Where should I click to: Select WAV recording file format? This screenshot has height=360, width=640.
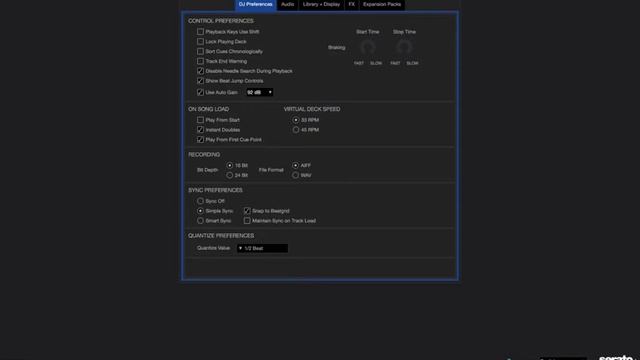pyautogui.click(x=296, y=175)
